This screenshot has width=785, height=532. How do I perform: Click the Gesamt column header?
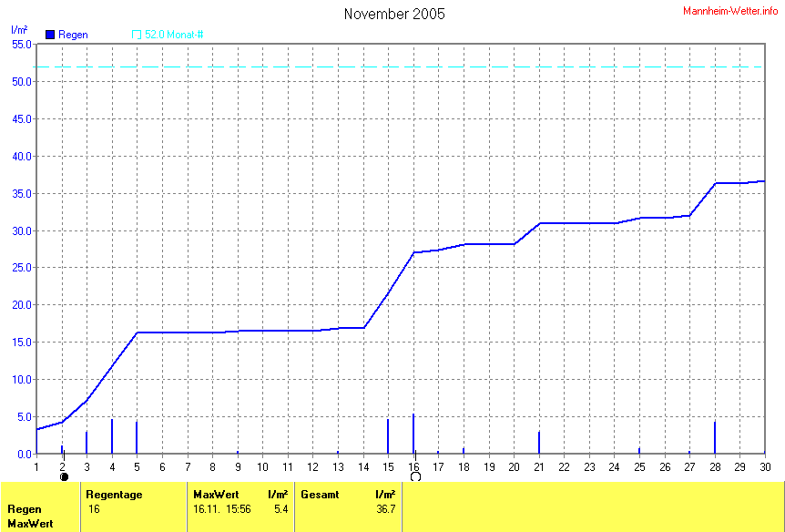point(320,494)
